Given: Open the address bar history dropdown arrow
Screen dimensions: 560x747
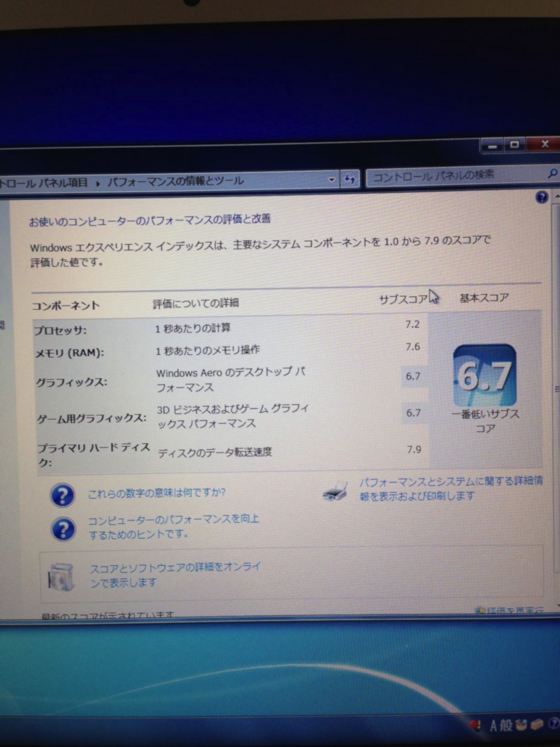Looking at the screenshot, I should click(332, 180).
